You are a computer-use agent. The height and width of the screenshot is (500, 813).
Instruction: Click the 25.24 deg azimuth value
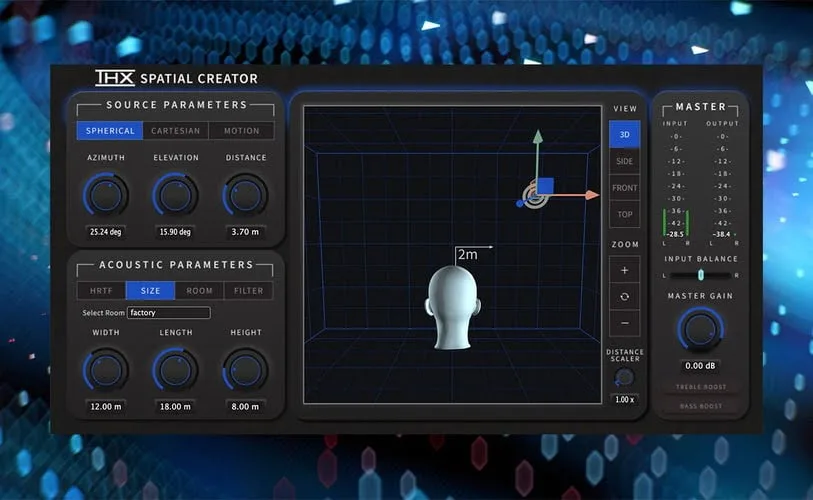[x=105, y=232]
